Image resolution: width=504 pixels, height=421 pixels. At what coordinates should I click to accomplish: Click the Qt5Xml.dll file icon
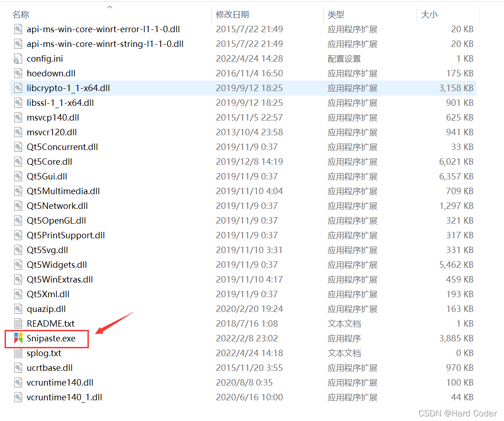(18, 294)
